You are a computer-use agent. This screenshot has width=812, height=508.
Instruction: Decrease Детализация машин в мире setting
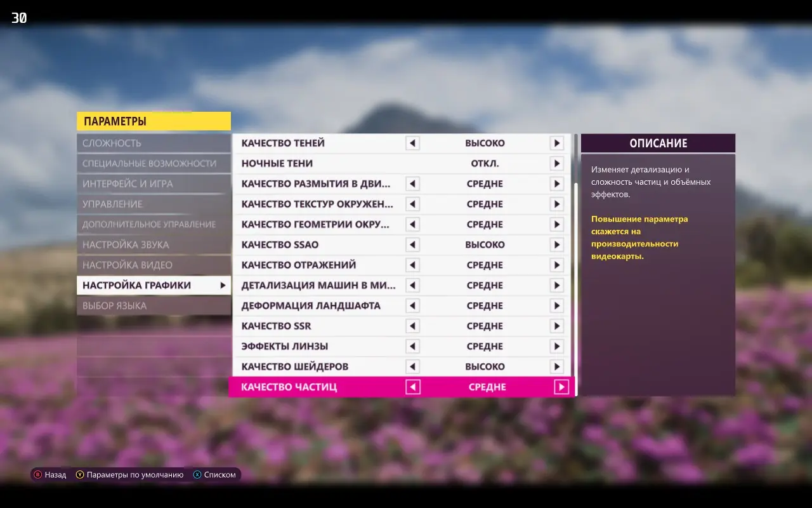pyautogui.click(x=413, y=285)
